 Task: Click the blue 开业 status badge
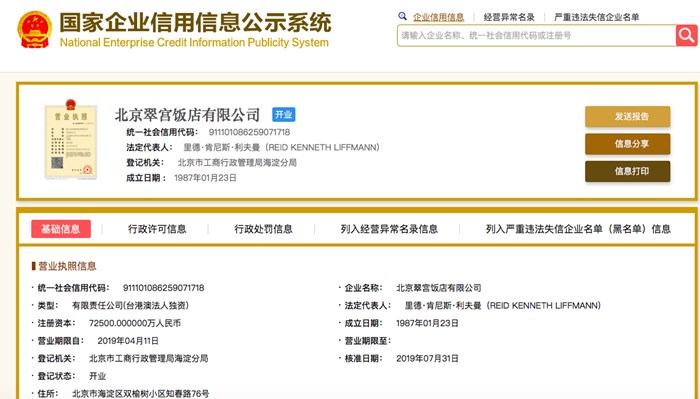pyautogui.click(x=283, y=115)
